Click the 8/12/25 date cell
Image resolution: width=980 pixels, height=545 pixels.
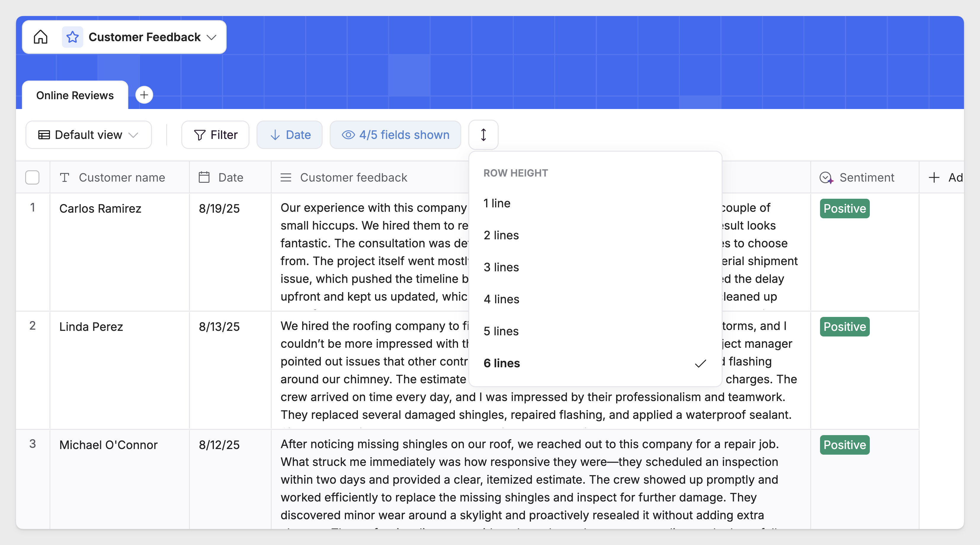pos(230,480)
